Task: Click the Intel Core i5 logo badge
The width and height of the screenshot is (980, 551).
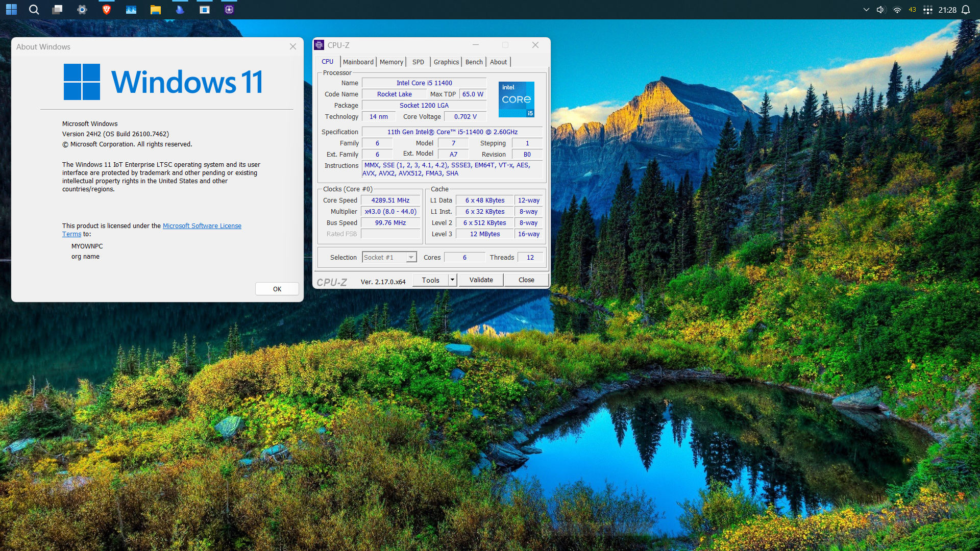Action: point(516,99)
